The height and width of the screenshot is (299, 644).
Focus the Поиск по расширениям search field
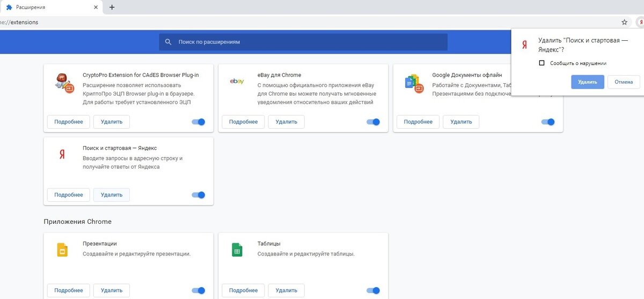point(303,42)
